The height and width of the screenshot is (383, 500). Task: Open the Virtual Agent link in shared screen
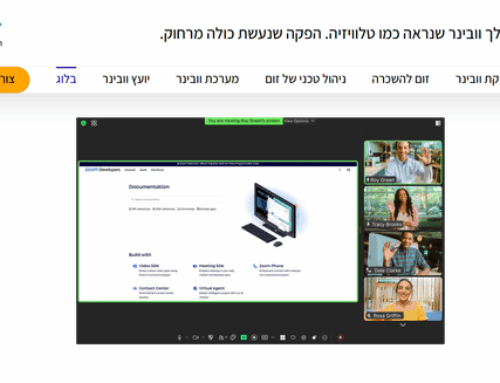click(212, 288)
